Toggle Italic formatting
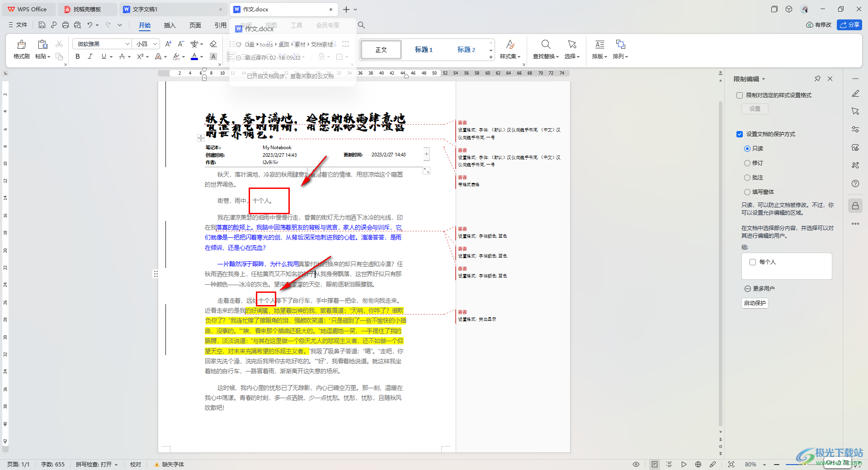 90,56
